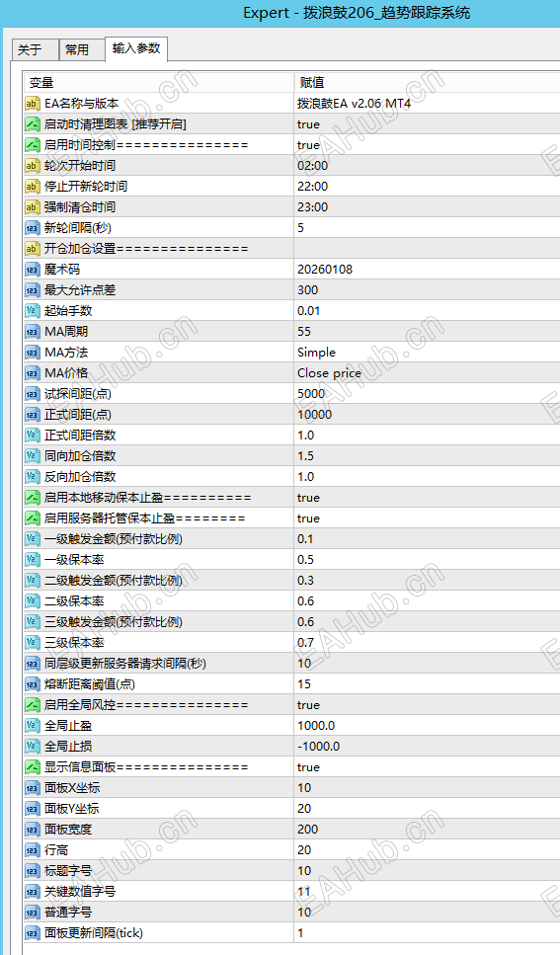Edit the 轮次开始时间 value 02:00
The width and height of the screenshot is (560, 955).
click(313, 166)
